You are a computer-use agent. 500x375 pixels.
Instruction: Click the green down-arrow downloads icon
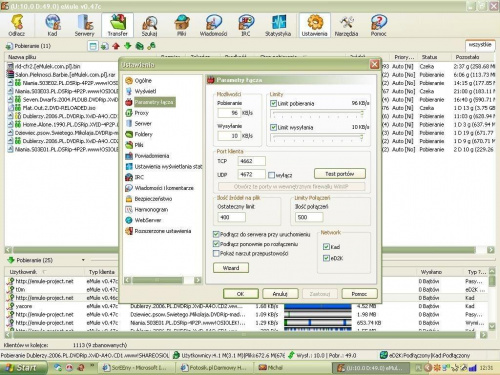tap(128, 46)
